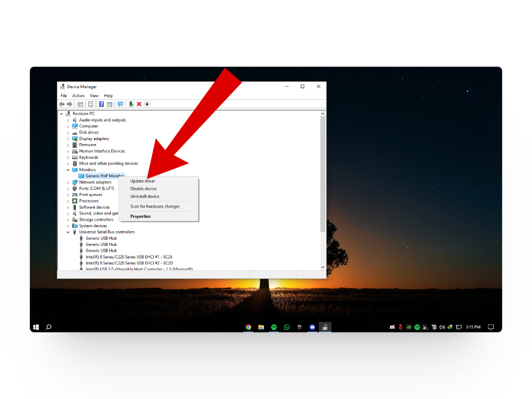532x399 pixels.
Task: Click the device tree scrollbar down arrow
Action: click(322, 267)
